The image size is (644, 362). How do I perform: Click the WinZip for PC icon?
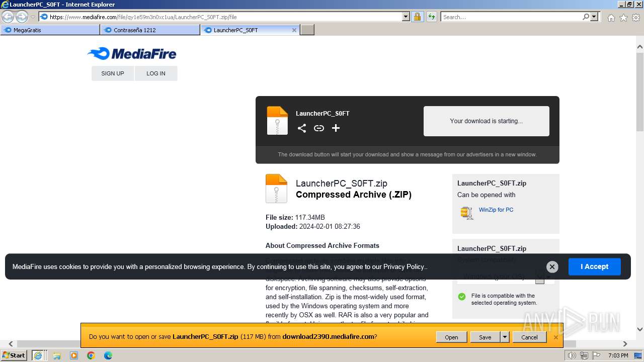point(467,213)
